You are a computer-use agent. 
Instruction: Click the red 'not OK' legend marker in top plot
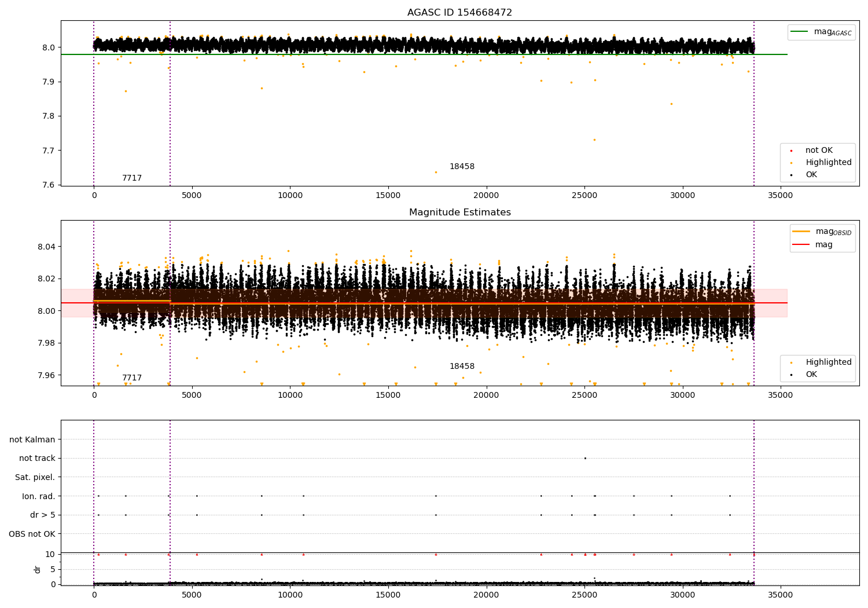[x=792, y=151]
